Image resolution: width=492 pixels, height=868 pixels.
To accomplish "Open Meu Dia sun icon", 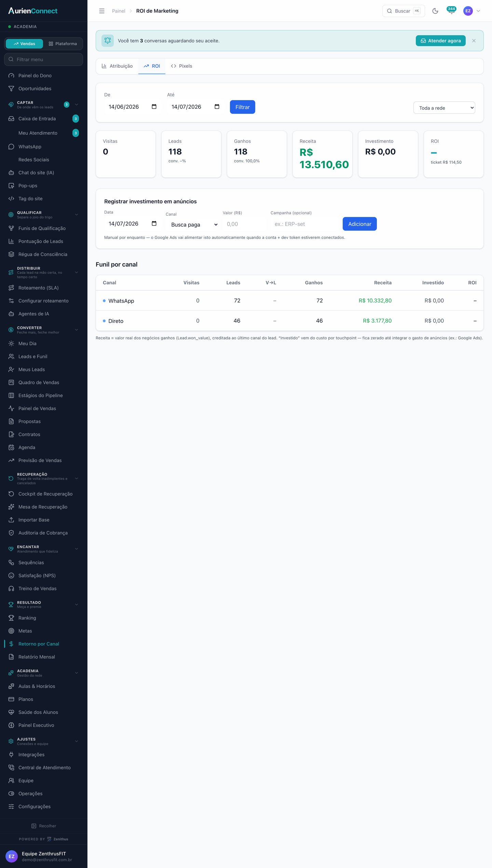I will [x=11, y=343].
